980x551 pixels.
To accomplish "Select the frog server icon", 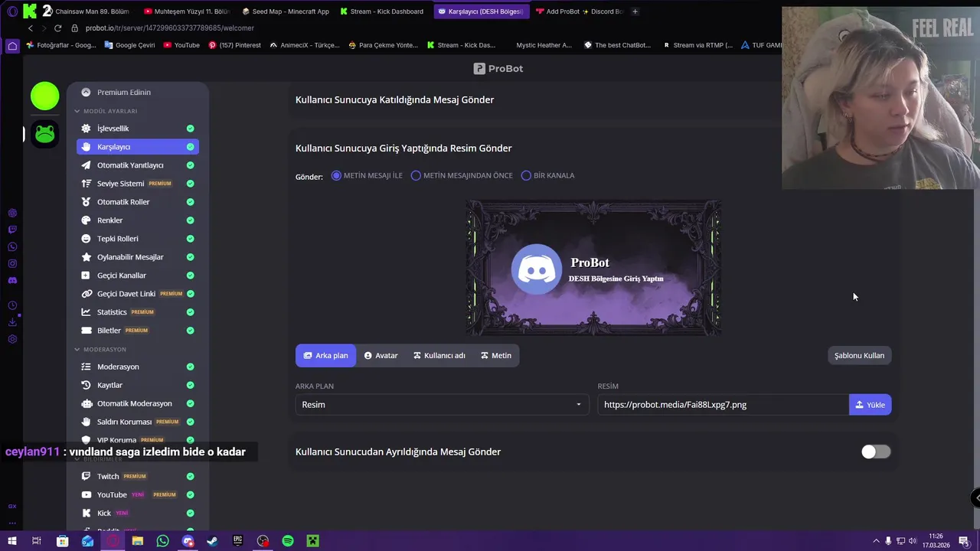I will pos(45,134).
